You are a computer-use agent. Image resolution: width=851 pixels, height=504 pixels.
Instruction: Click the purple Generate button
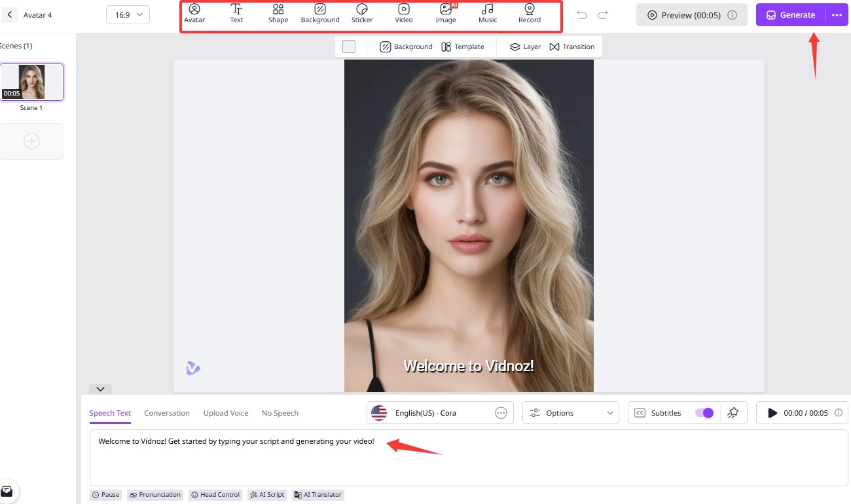point(790,15)
